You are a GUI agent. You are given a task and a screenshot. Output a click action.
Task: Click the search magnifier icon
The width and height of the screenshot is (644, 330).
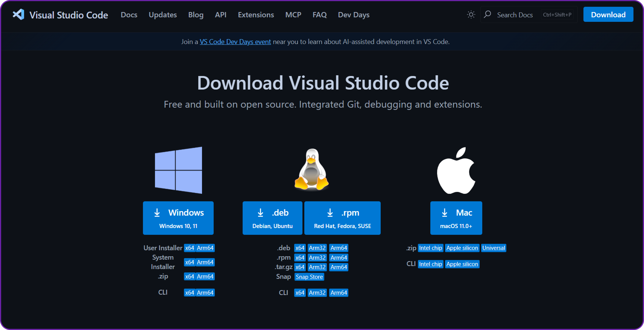pos(488,14)
